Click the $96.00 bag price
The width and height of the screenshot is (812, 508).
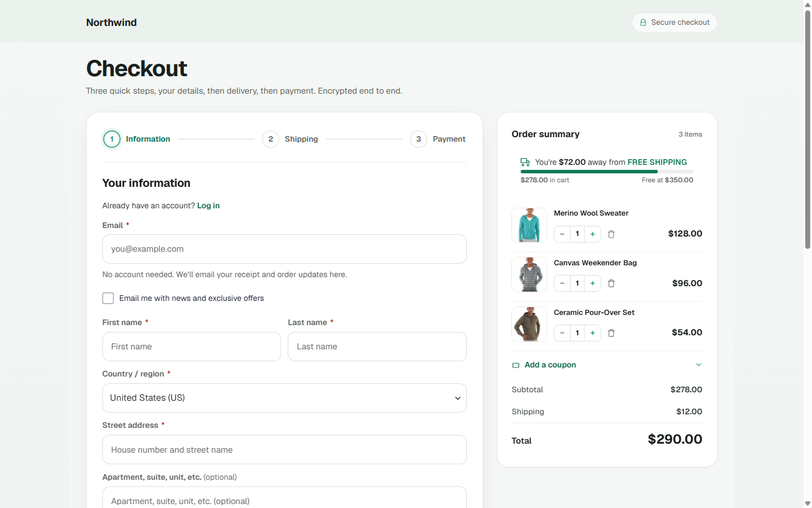687,283
